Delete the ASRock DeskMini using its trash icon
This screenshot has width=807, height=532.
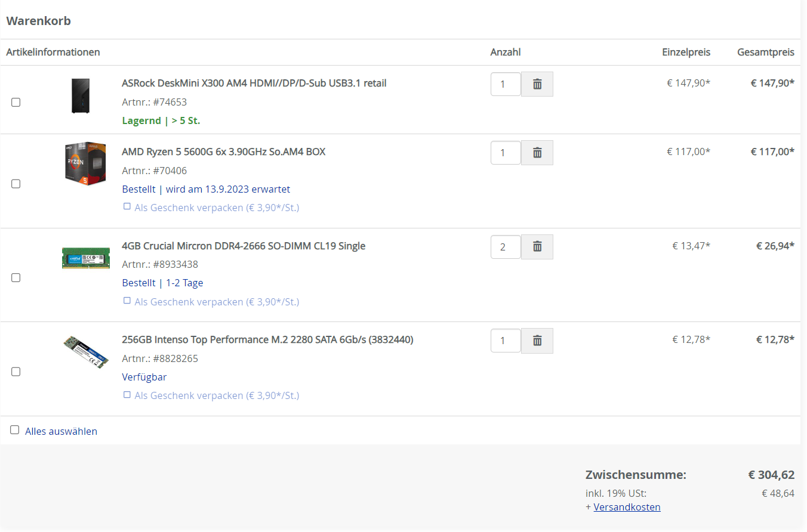tap(537, 83)
